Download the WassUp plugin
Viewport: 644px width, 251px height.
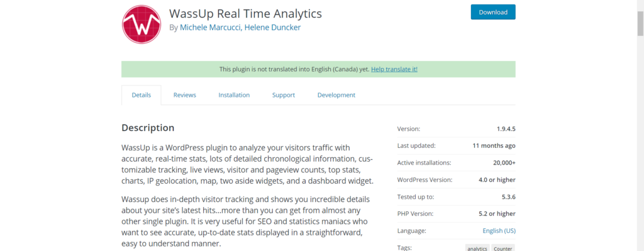pyautogui.click(x=493, y=12)
